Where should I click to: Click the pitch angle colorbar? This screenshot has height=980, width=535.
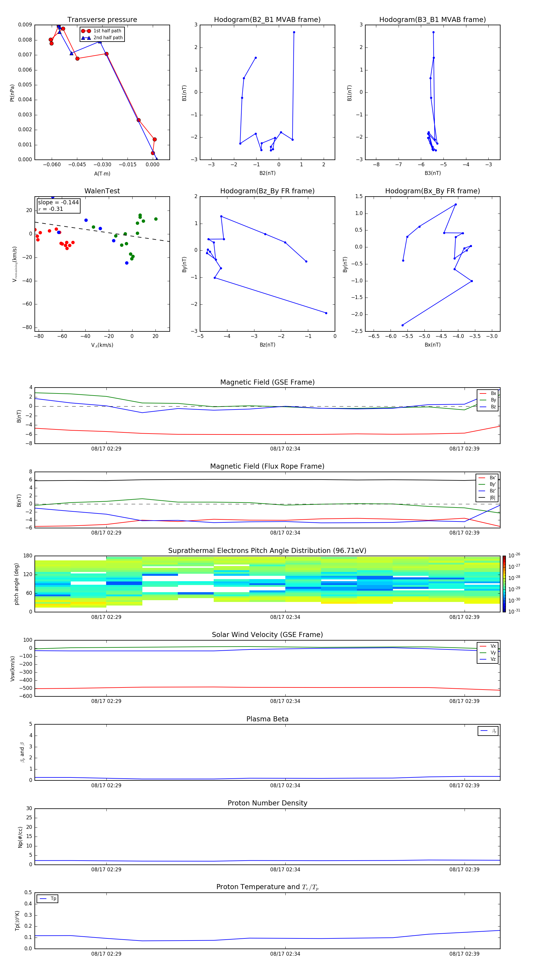pos(504,584)
